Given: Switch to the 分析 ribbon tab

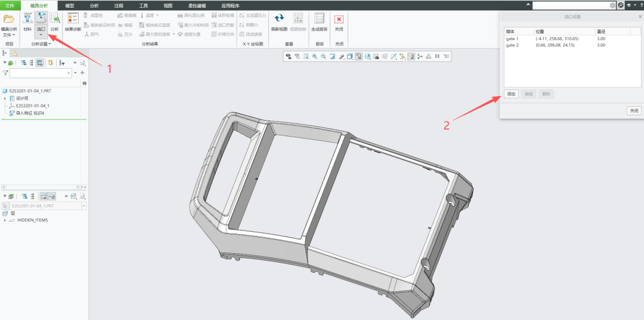Looking at the screenshot, I should pos(94,6).
